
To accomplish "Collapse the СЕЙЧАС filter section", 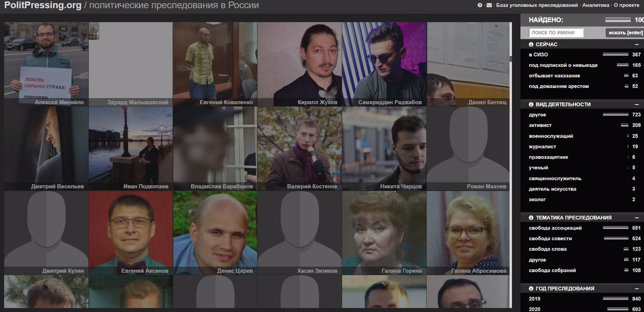I will (637, 44).
